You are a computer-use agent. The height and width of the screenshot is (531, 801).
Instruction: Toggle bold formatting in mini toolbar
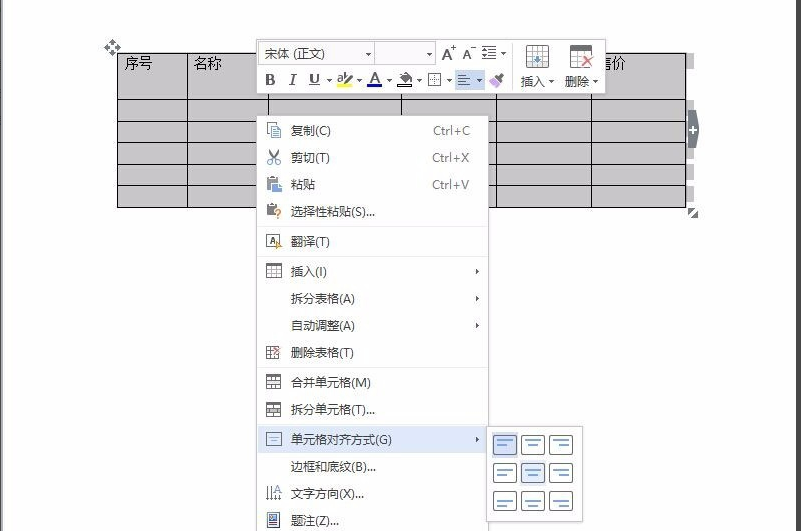coord(270,80)
